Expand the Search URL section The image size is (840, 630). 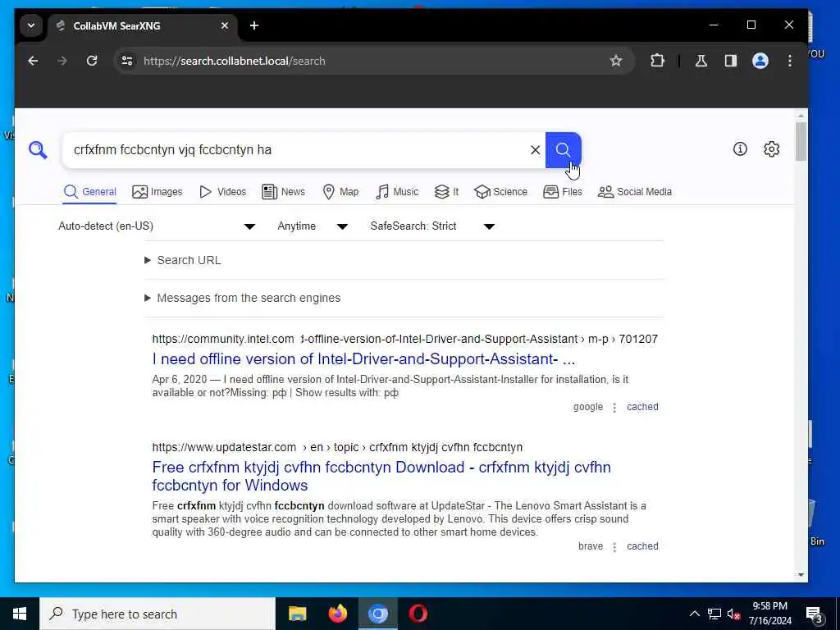(x=183, y=260)
